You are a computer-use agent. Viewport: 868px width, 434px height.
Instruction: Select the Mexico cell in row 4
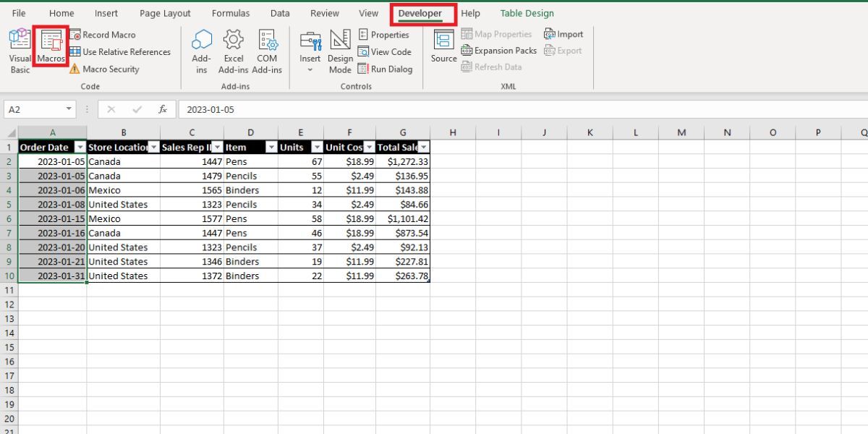tap(124, 190)
